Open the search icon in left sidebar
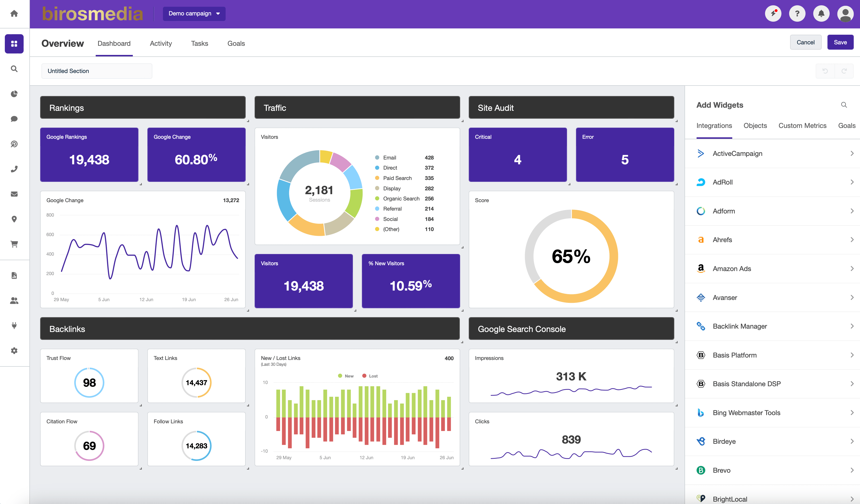 coord(14,69)
